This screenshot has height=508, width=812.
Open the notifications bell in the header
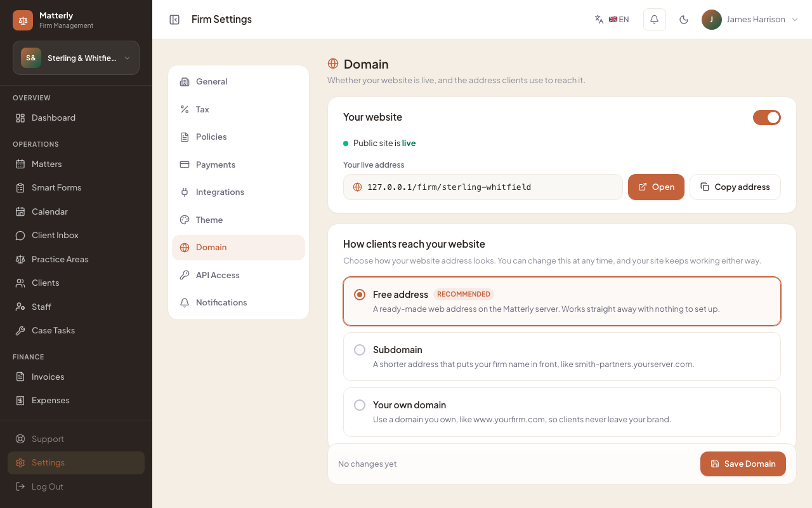[x=654, y=20]
